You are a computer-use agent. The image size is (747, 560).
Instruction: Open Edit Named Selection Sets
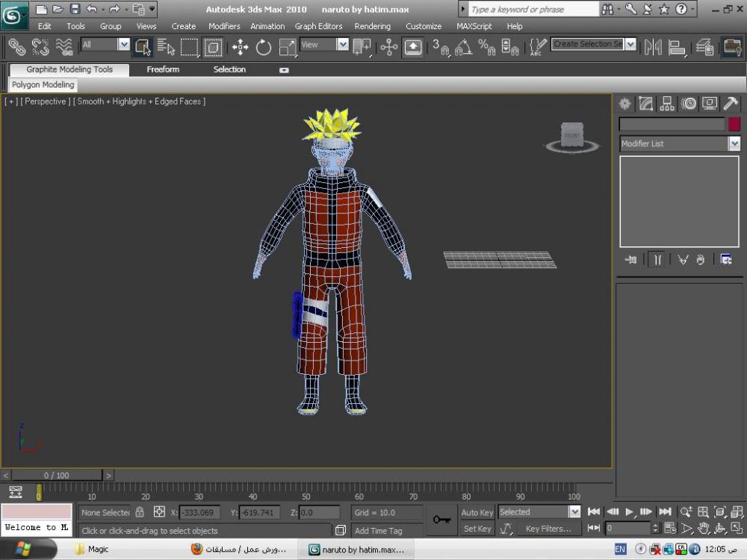[x=537, y=46]
